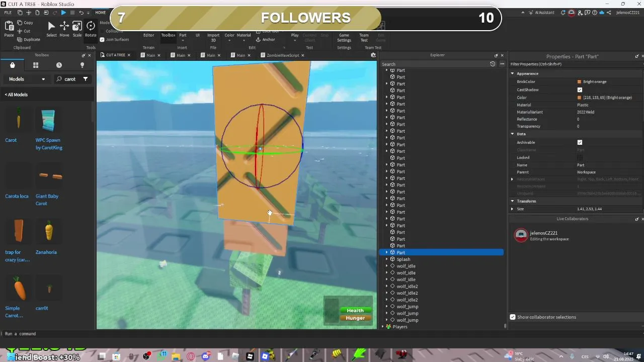Expand the Size property row

click(x=513, y=209)
